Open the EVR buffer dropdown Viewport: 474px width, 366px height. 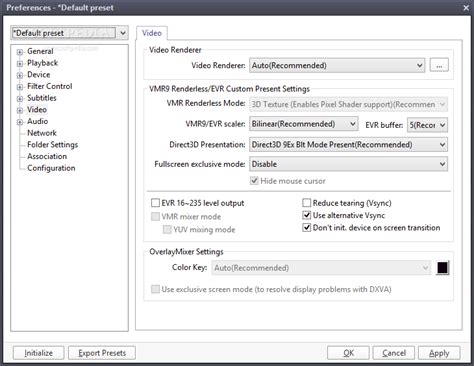click(x=427, y=125)
